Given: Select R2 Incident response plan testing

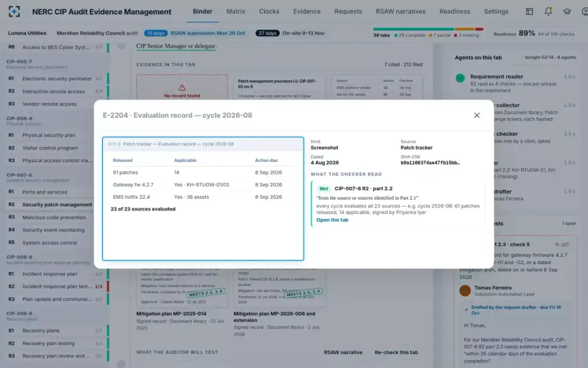Looking at the screenshot, I should 56,287.
